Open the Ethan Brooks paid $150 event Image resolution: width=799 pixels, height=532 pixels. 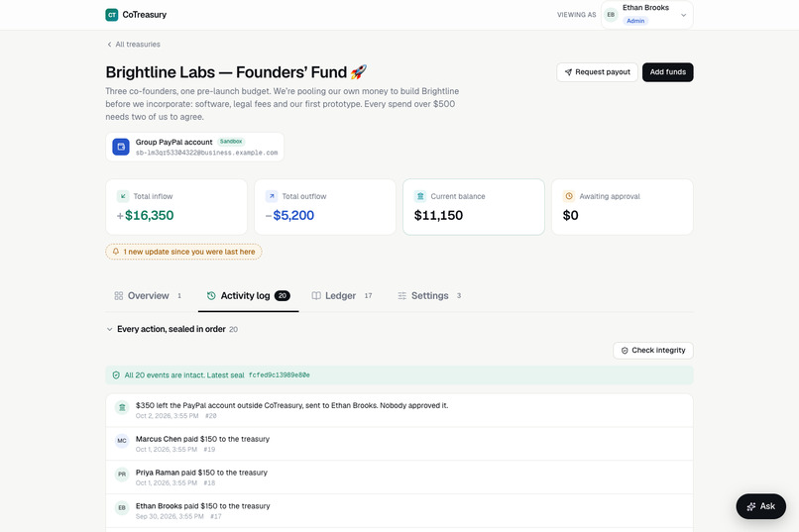[399, 510]
